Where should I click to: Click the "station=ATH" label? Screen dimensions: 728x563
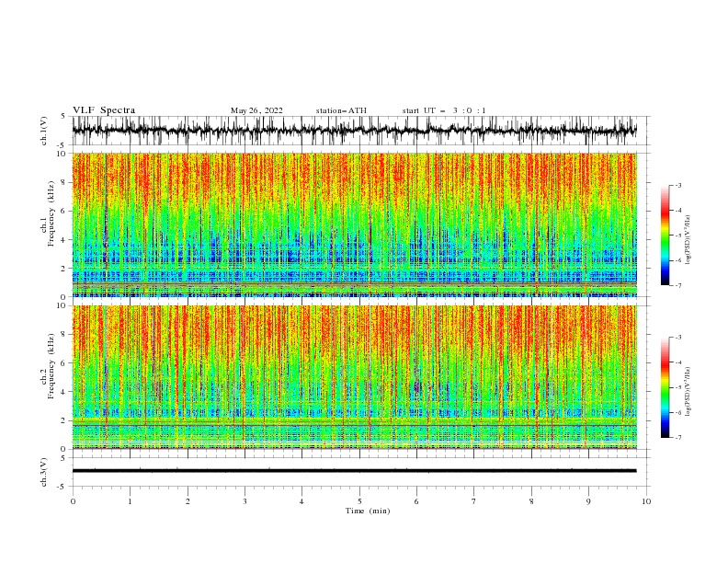(x=341, y=110)
